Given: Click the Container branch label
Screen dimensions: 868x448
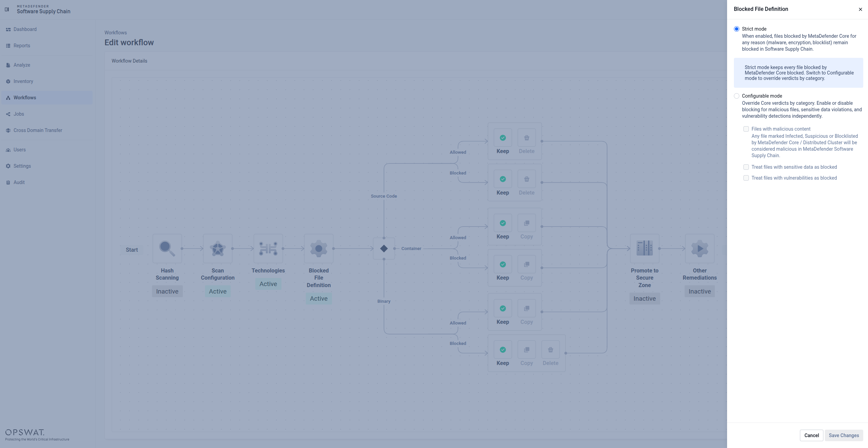Looking at the screenshot, I should pyautogui.click(x=411, y=249).
